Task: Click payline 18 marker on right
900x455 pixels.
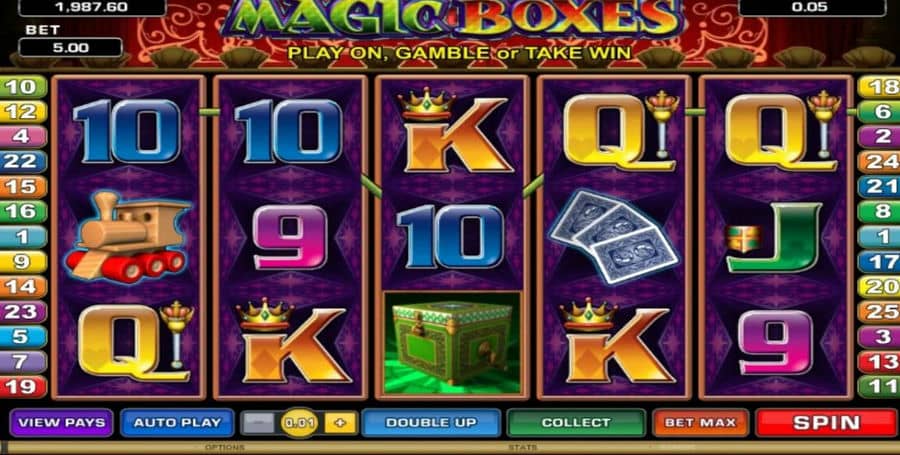Action: point(879,87)
